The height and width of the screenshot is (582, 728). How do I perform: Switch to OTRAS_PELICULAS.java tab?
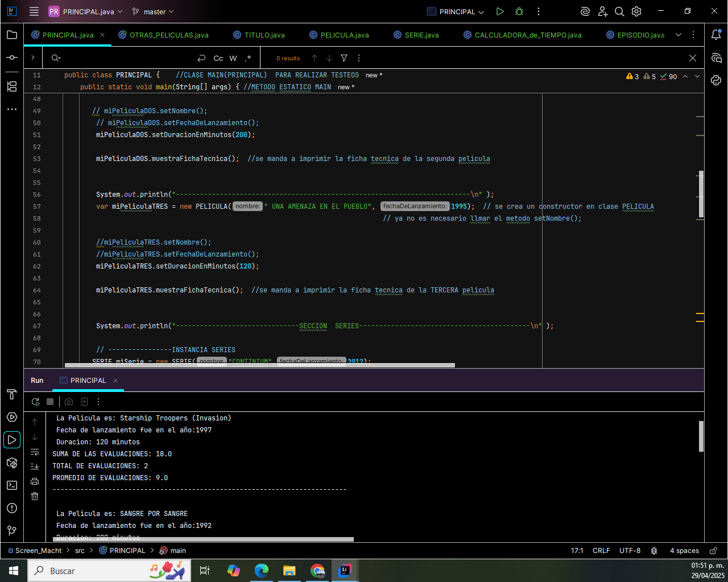click(x=163, y=35)
